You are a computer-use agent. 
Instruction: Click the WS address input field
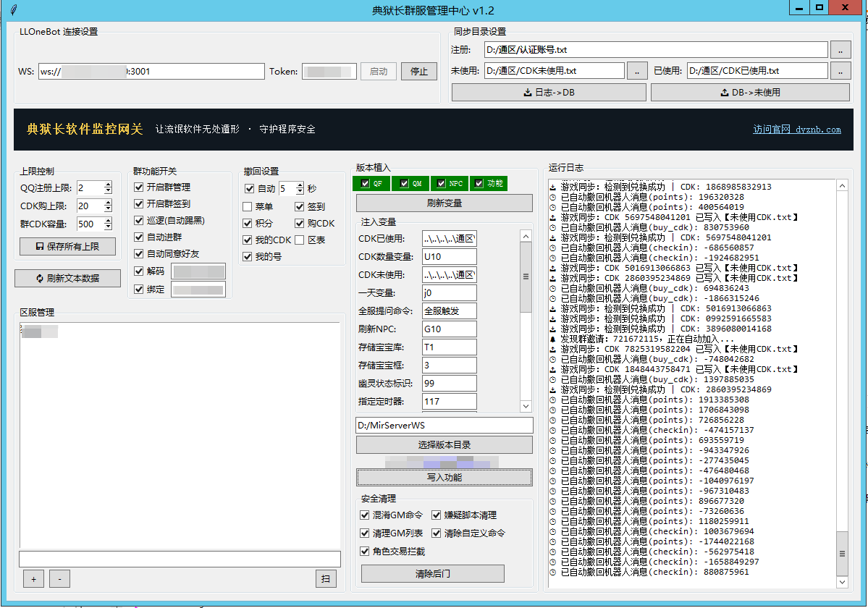click(x=152, y=72)
